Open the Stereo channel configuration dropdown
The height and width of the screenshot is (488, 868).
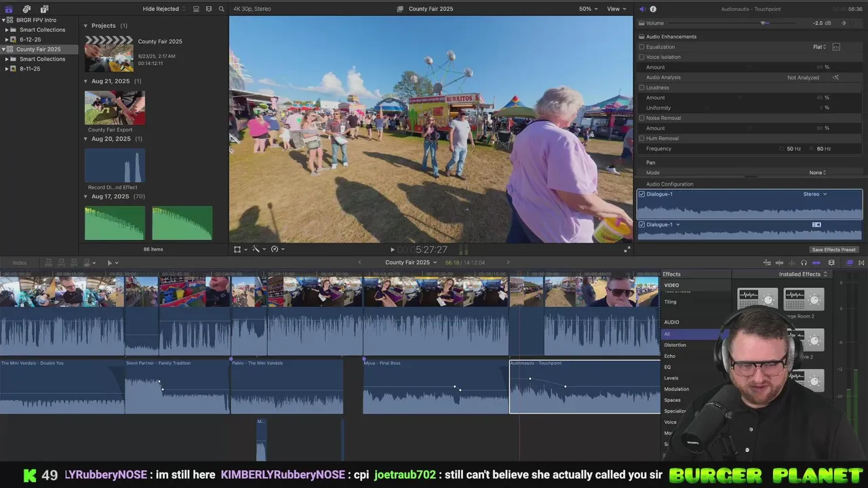coord(815,195)
